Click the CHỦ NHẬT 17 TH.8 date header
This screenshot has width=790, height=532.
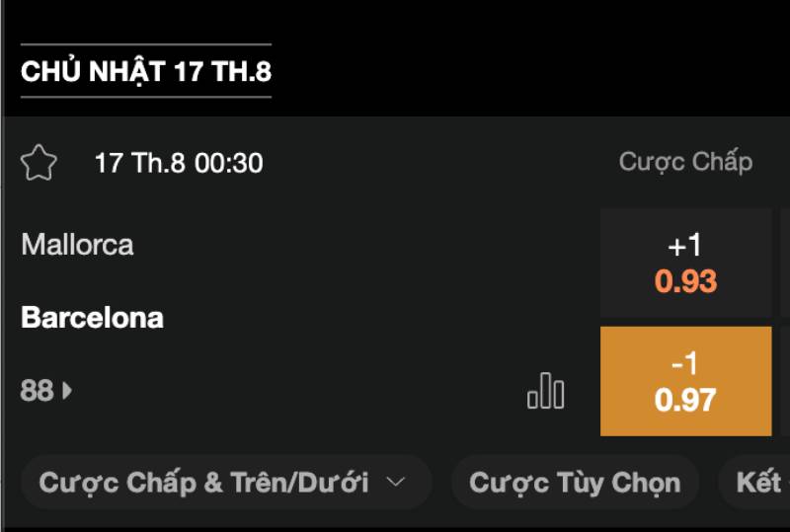tap(145, 72)
